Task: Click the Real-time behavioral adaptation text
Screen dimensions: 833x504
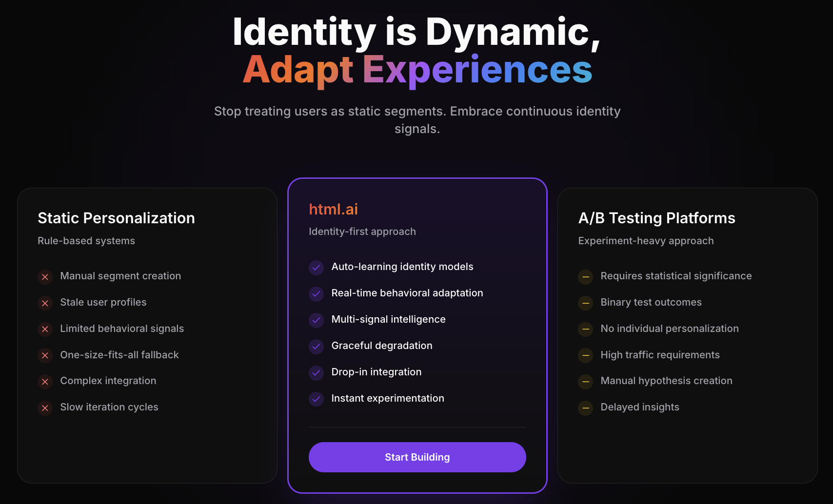Action: coord(407,293)
